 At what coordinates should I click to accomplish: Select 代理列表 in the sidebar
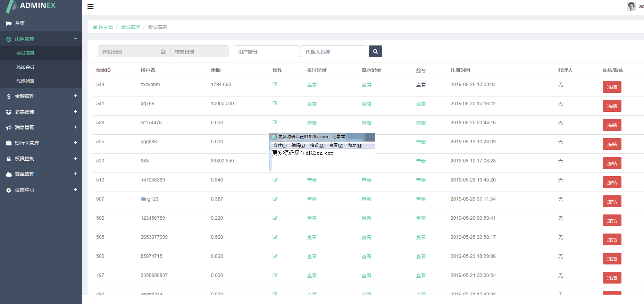[x=25, y=81]
